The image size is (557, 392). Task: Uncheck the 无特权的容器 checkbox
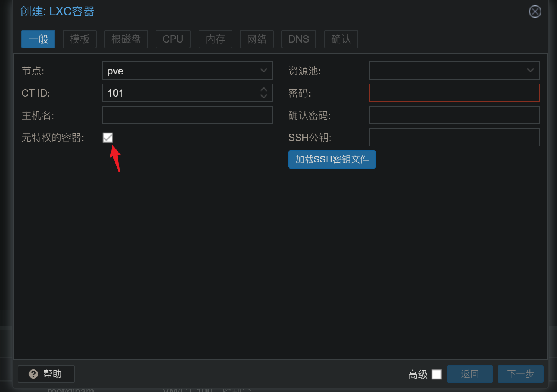pos(108,138)
